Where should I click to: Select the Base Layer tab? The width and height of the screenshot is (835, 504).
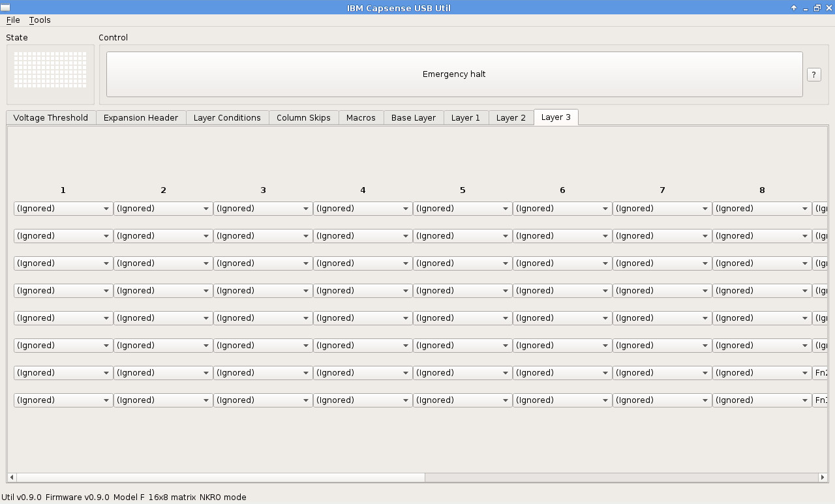click(x=414, y=118)
